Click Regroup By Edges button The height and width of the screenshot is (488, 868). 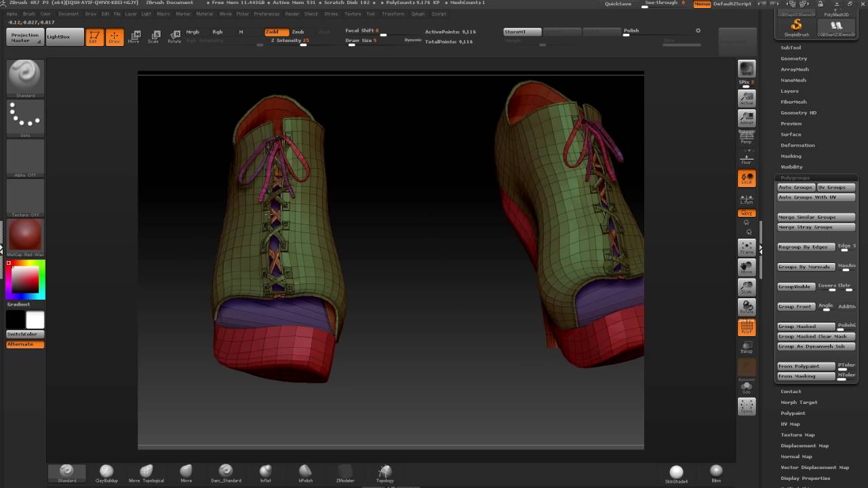pos(806,247)
